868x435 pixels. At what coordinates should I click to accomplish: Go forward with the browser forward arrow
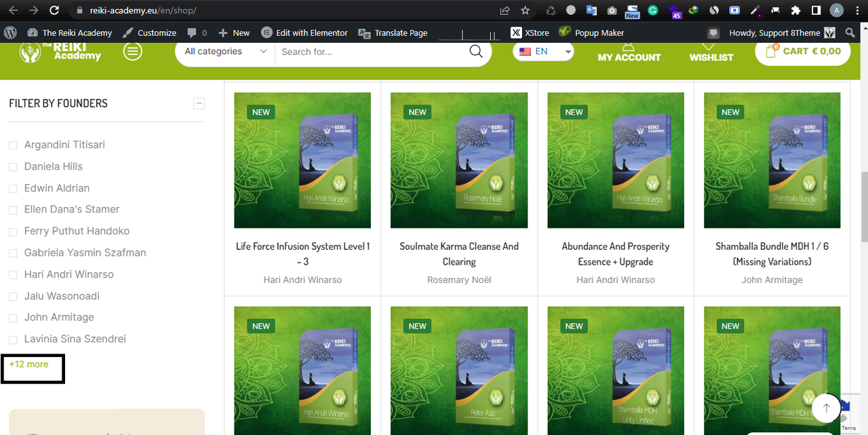[x=34, y=11]
